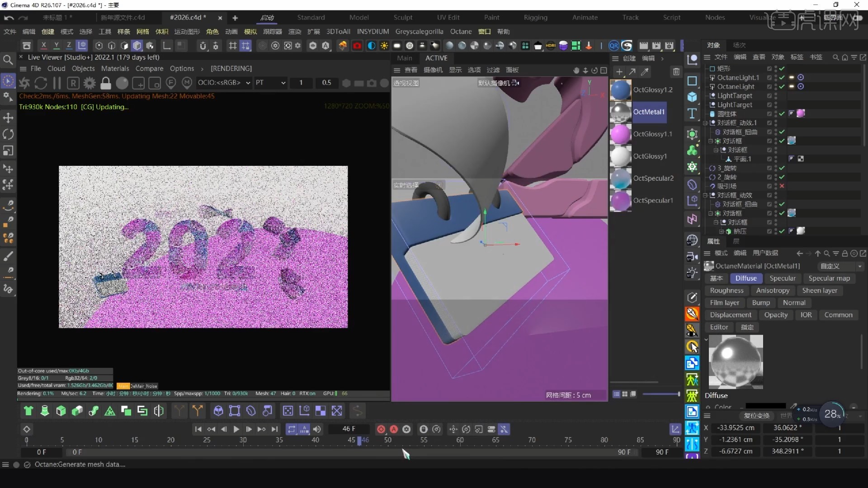Collapse the material preview disclosure arrow

(x=706, y=339)
